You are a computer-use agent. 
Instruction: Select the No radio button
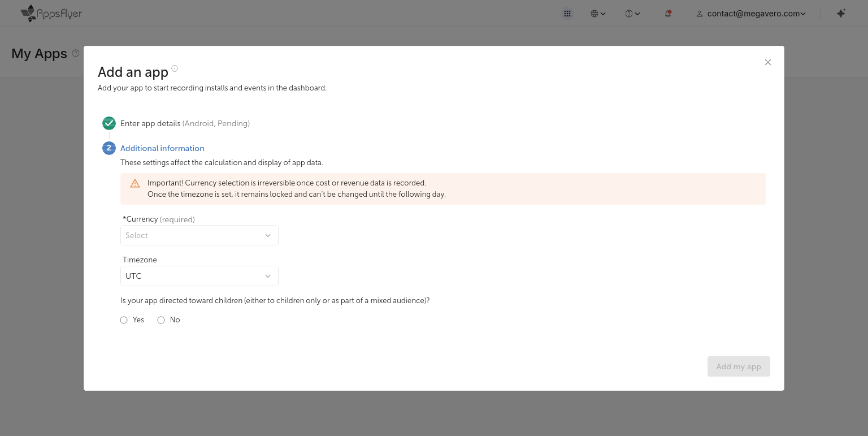pyautogui.click(x=161, y=320)
